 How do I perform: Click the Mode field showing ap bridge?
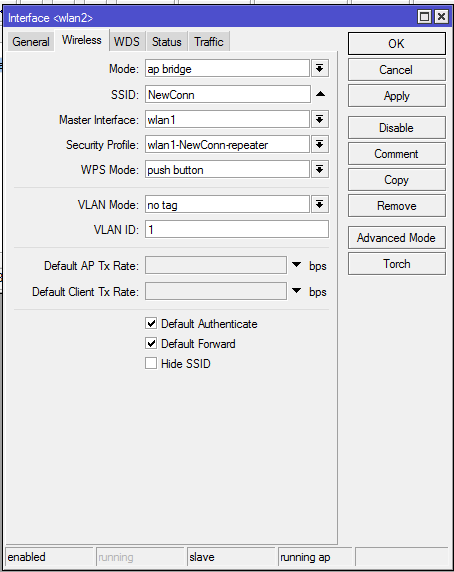click(x=227, y=69)
